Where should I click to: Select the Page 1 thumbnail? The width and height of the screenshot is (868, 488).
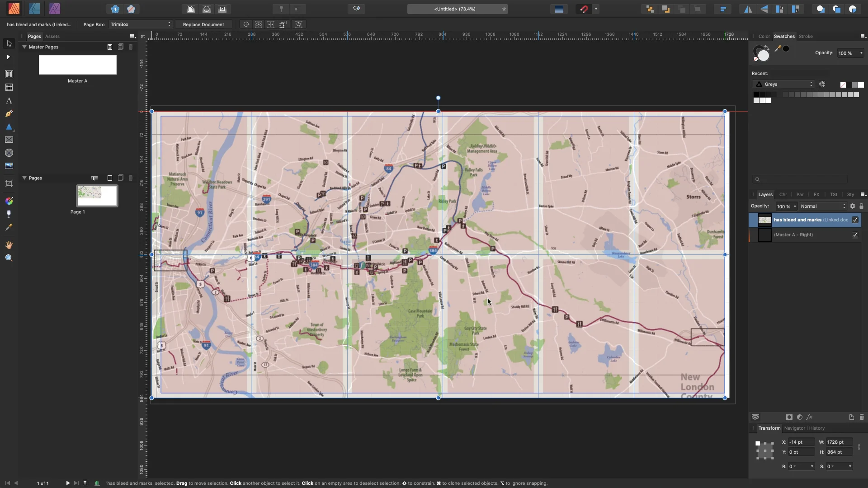pos(97,196)
